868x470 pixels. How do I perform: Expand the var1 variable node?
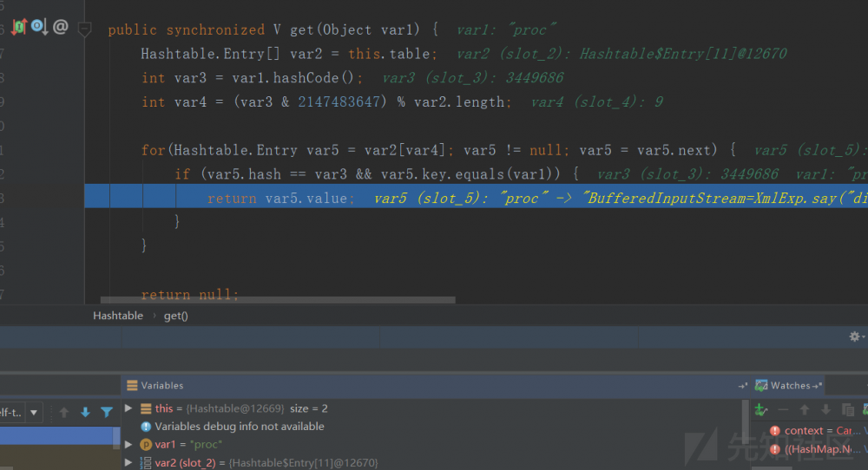[128, 444]
